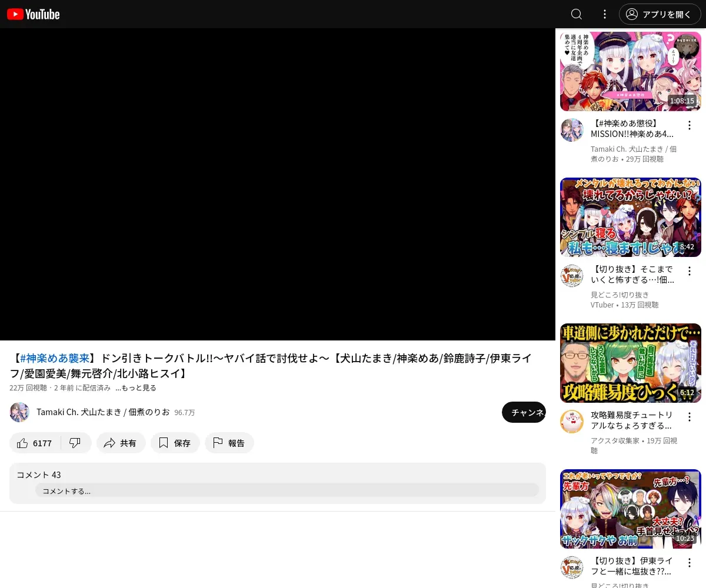
Task: Open the header three-dot settings menu
Action: (x=605, y=14)
